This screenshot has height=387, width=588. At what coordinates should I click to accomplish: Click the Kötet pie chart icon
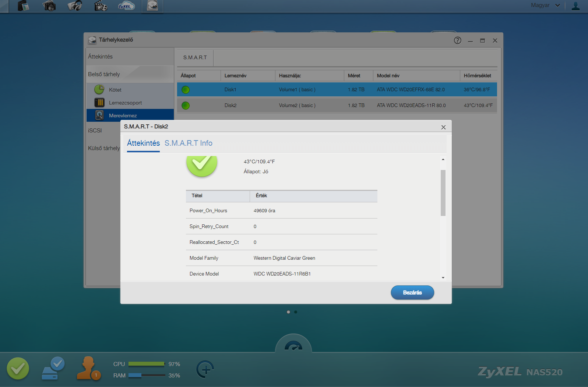pos(99,89)
